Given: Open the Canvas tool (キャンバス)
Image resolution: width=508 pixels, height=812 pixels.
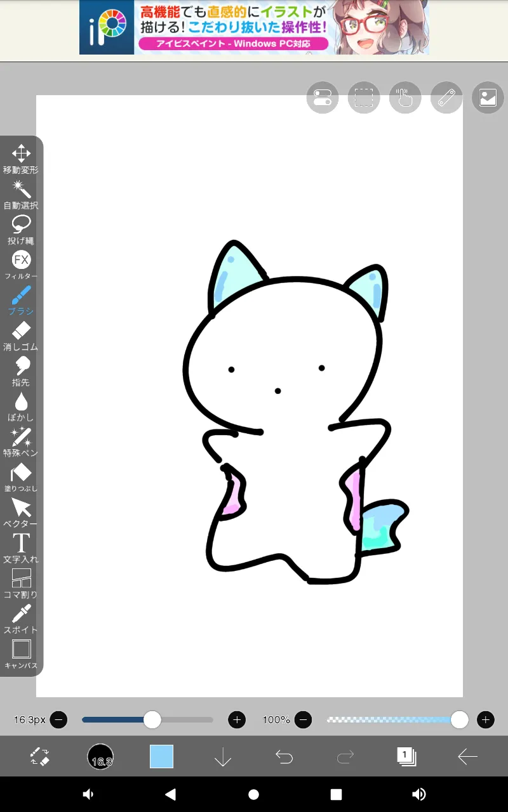Looking at the screenshot, I should (21, 655).
